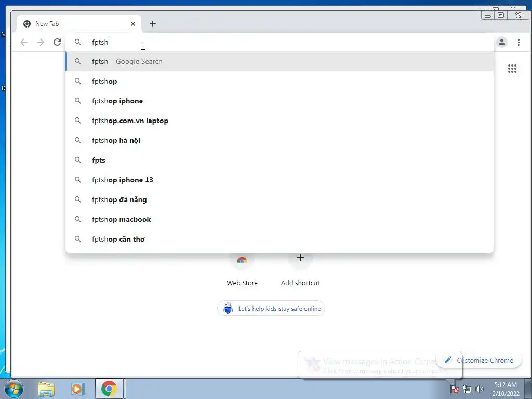The image size is (532, 399).
Task: Open the Windows Start button
Action: pyautogui.click(x=14, y=389)
